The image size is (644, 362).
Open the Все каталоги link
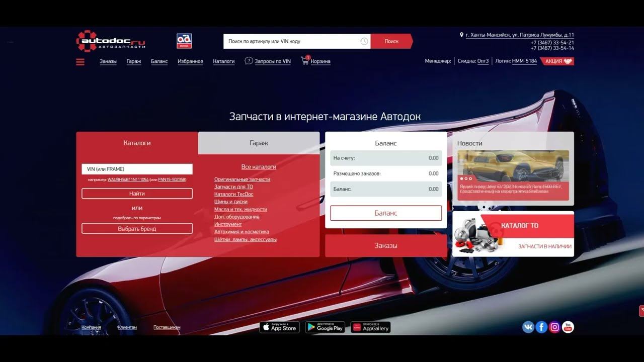(x=259, y=167)
